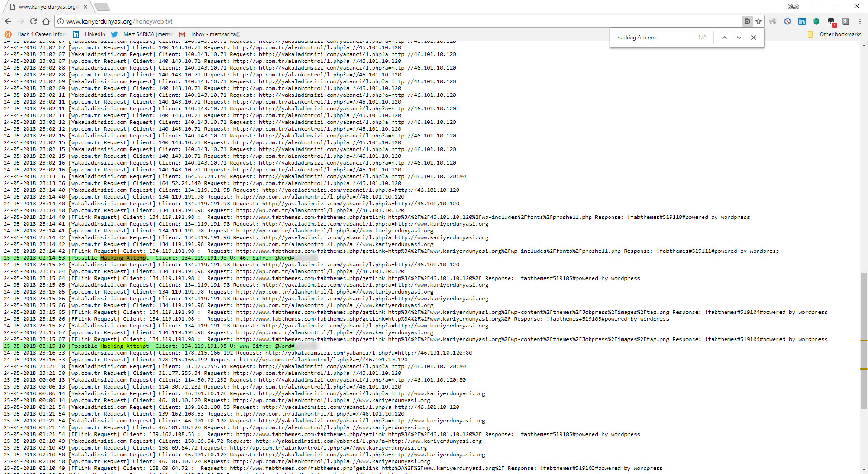Restore down the Chrome window
This screenshot has width=868, height=474.
click(x=836, y=6)
